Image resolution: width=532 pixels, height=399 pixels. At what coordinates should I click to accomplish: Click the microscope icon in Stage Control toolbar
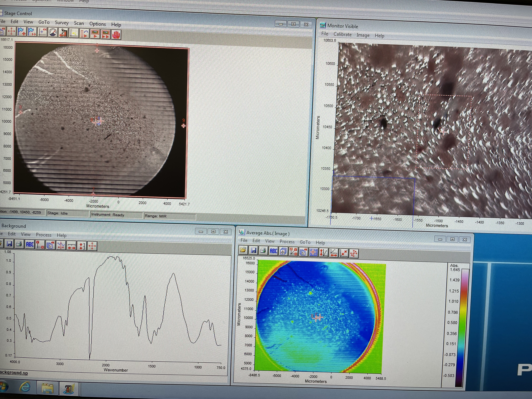click(63, 33)
